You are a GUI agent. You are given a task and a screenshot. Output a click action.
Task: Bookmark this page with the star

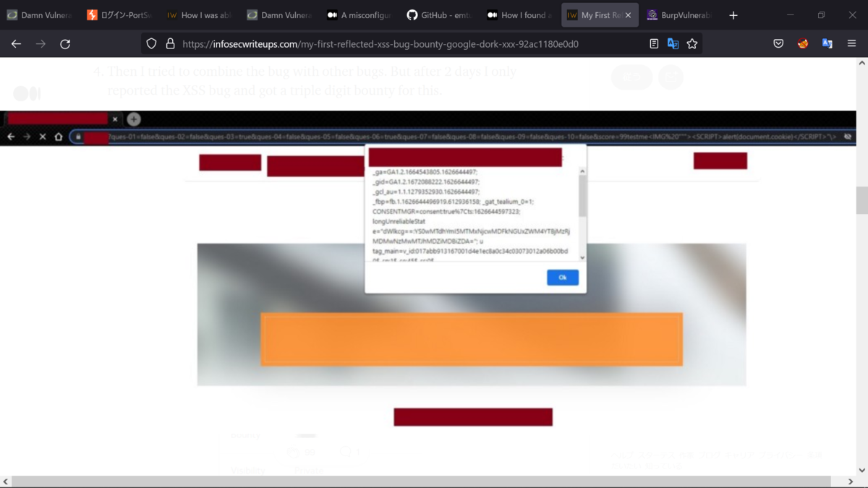coord(692,43)
